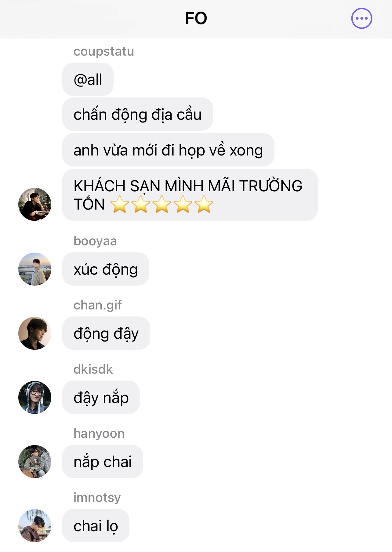
Task: Open the FO chat title
Action: click(196, 18)
